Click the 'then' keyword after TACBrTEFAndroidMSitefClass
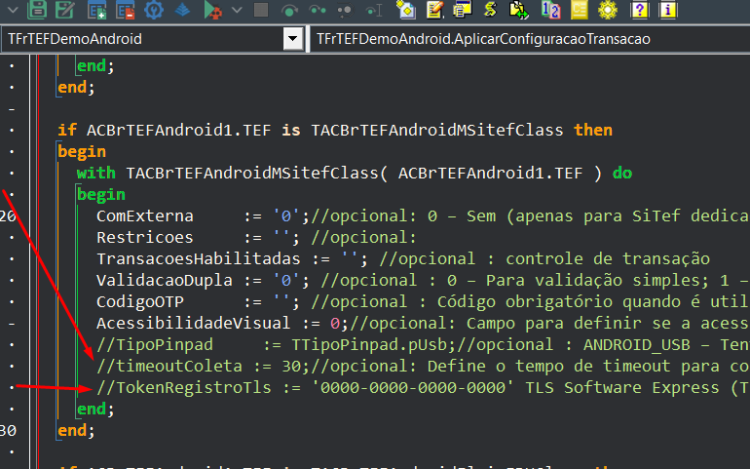The image size is (750, 469). [x=593, y=130]
